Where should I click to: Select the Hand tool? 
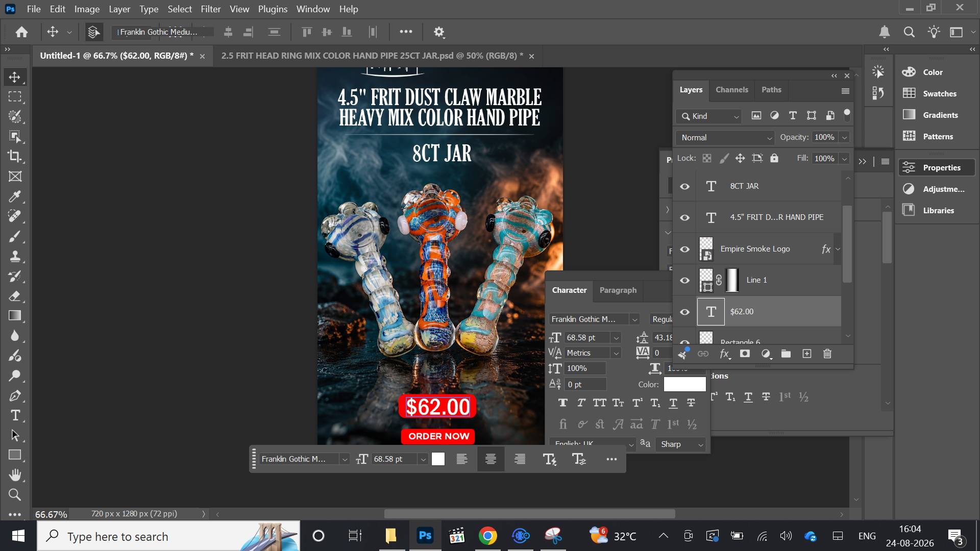tap(15, 475)
